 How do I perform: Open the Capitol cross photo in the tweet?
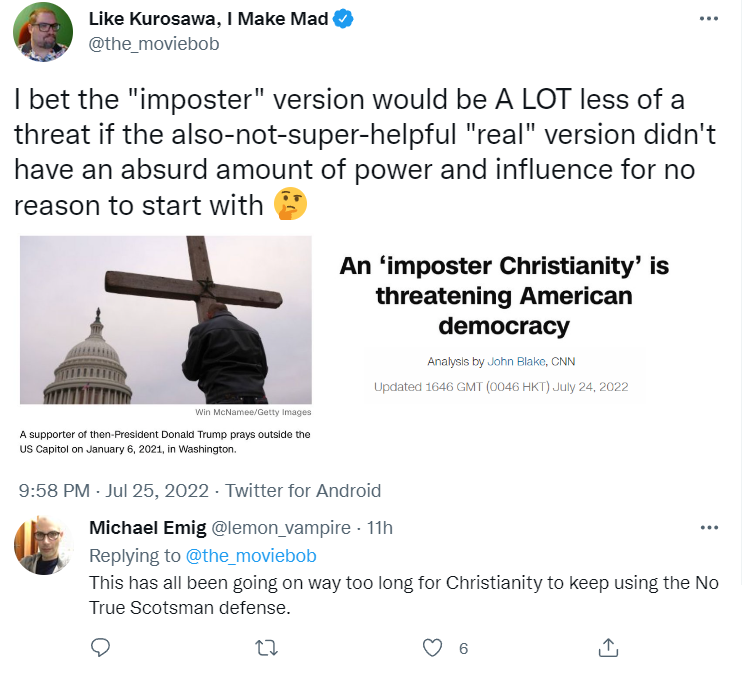(166, 320)
